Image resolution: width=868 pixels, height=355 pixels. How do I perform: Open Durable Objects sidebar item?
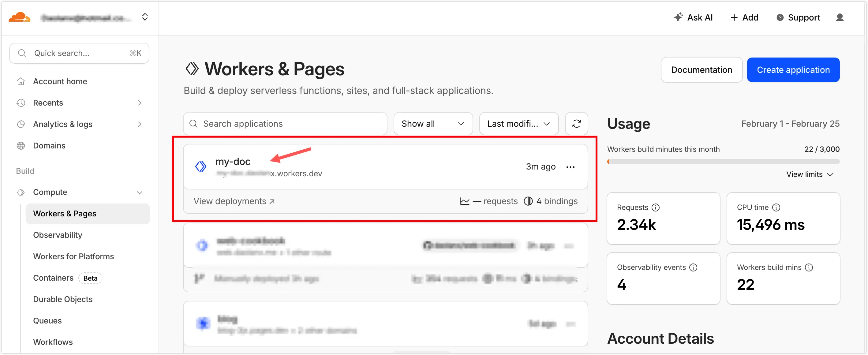point(63,299)
